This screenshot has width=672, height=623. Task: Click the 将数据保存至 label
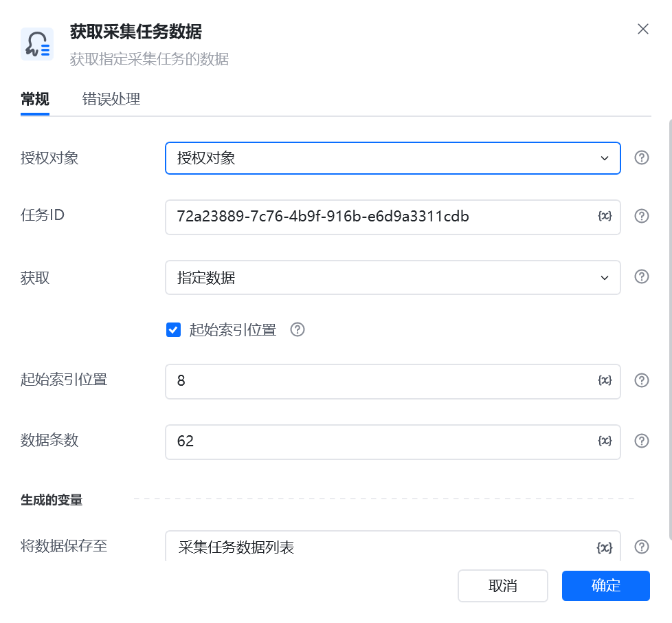64,546
